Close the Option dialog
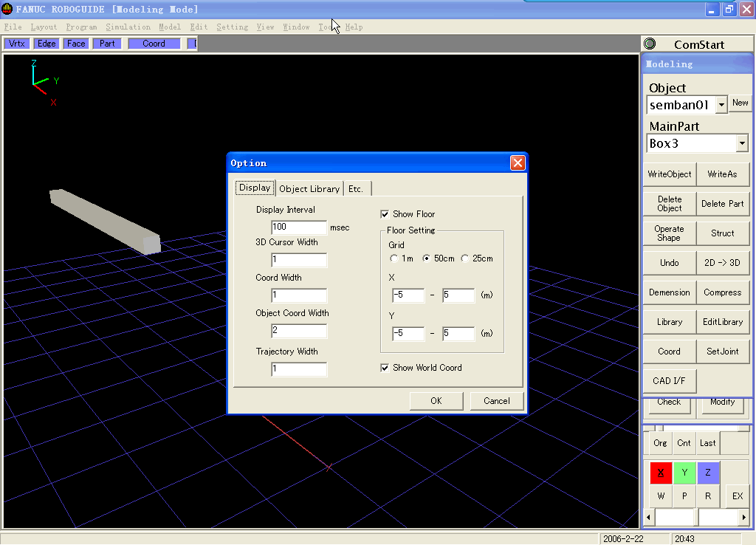The height and width of the screenshot is (545, 756). click(x=518, y=163)
